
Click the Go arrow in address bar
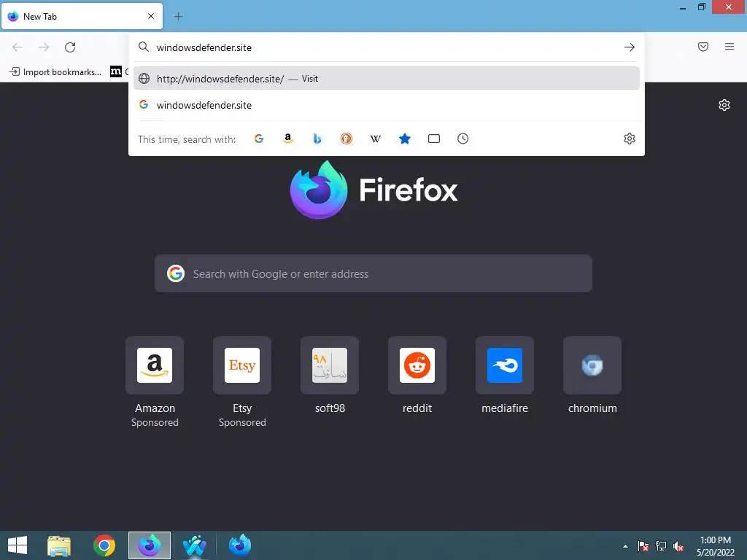tap(630, 47)
